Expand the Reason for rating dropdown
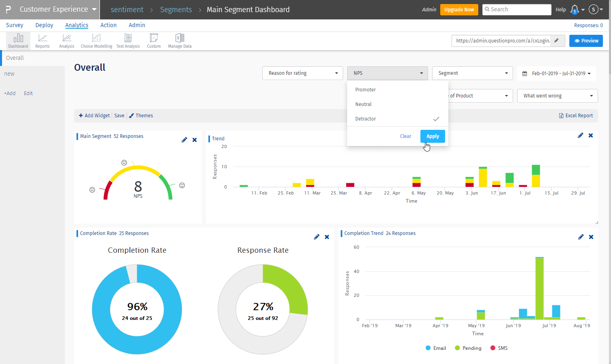This screenshot has width=611, height=364. coord(303,73)
